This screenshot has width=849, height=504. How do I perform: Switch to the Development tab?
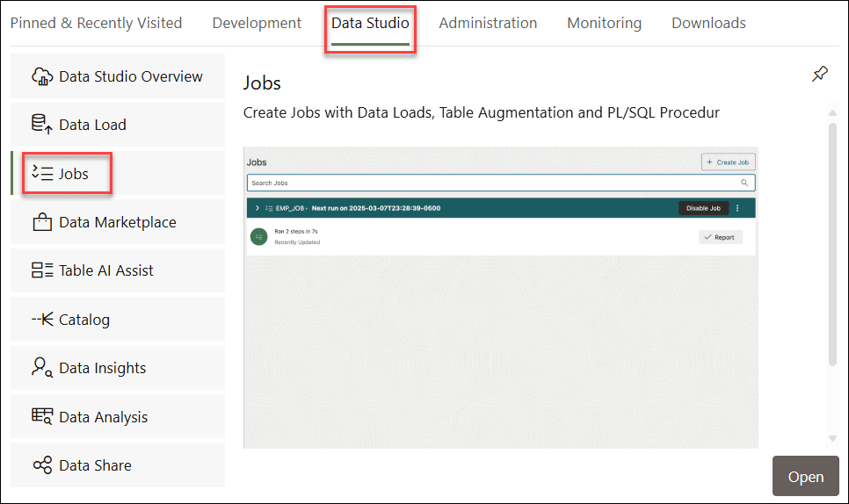pos(257,23)
